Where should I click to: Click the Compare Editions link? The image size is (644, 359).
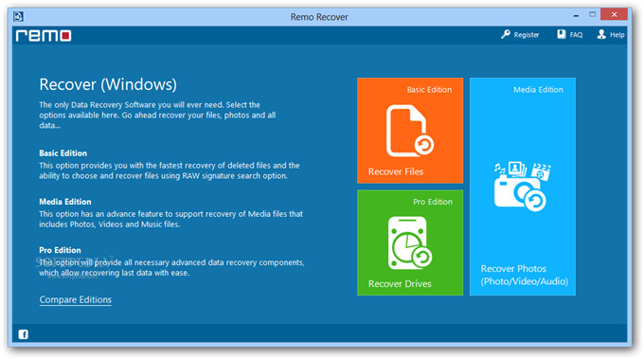(76, 300)
